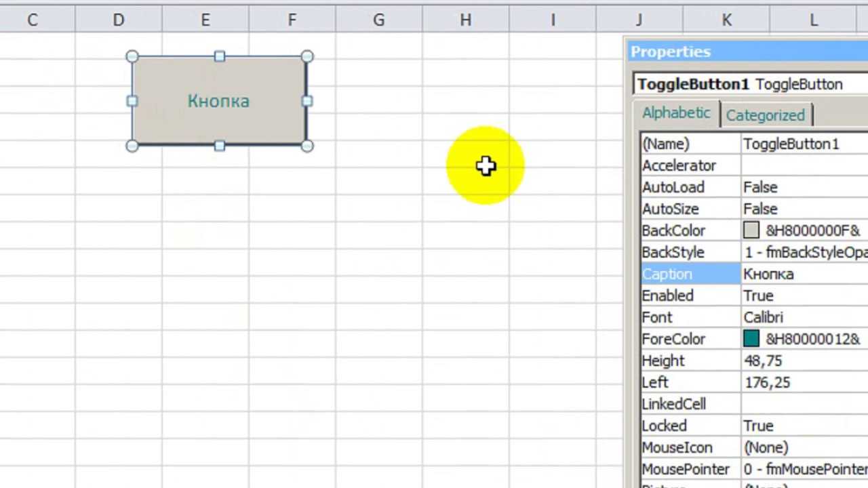Click the top-left resize handle of the button
The image size is (868, 488).
[132, 57]
